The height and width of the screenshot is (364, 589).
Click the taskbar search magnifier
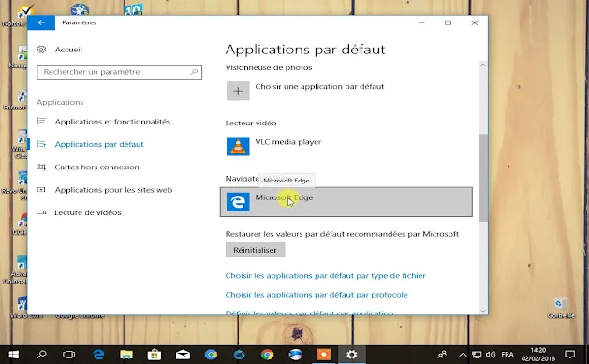pos(41,355)
